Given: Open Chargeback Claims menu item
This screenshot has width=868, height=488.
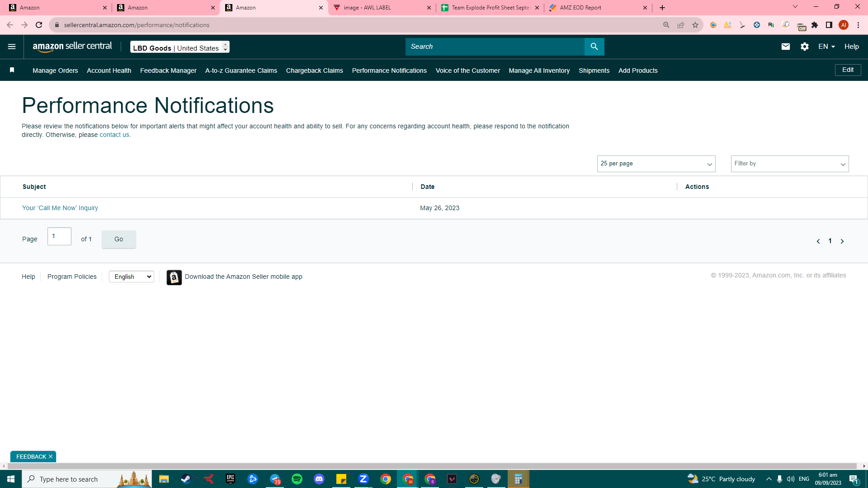Looking at the screenshot, I should pos(315,70).
